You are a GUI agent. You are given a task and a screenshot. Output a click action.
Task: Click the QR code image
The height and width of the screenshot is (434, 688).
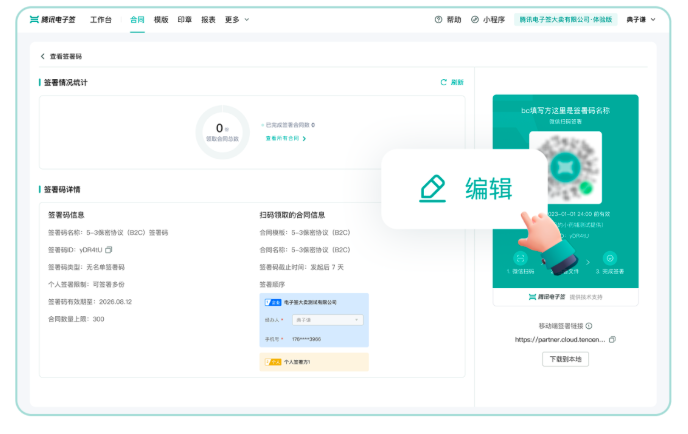[566, 167]
